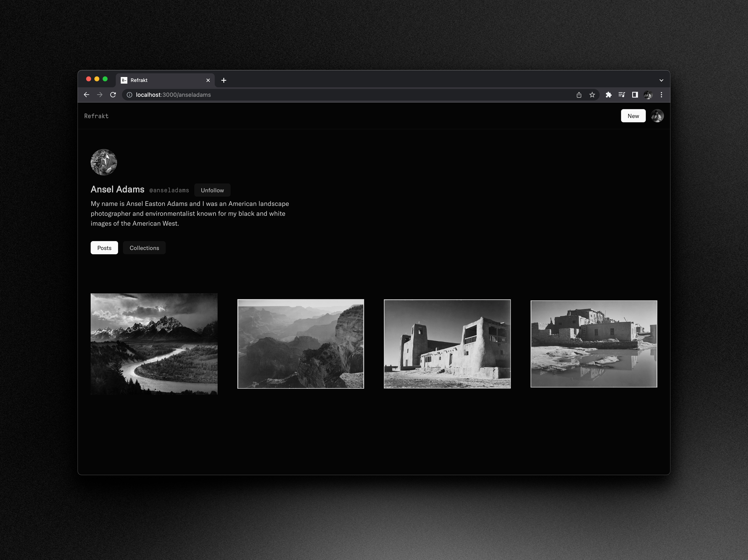This screenshot has width=748, height=560.
Task: Click the site info icon in the address bar
Action: tap(130, 95)
